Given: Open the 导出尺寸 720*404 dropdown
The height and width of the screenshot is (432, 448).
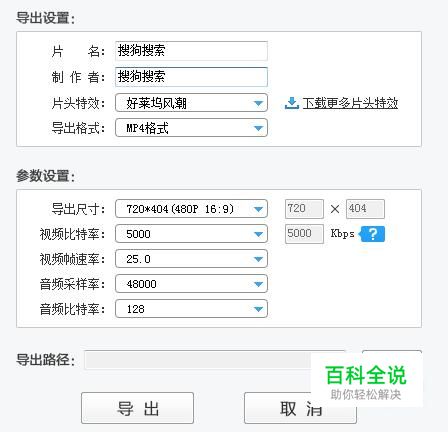Looking at the screenshot, I should 191,209.
